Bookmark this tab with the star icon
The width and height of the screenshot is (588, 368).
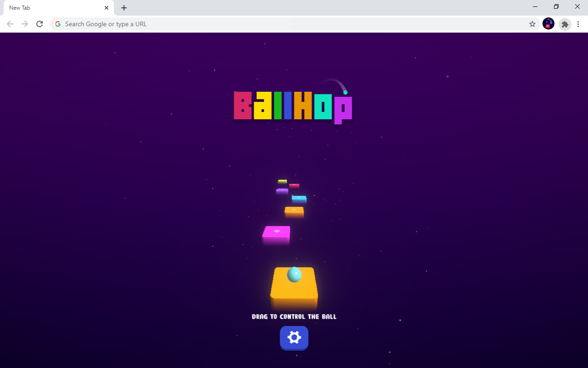(x=532, y=24)
